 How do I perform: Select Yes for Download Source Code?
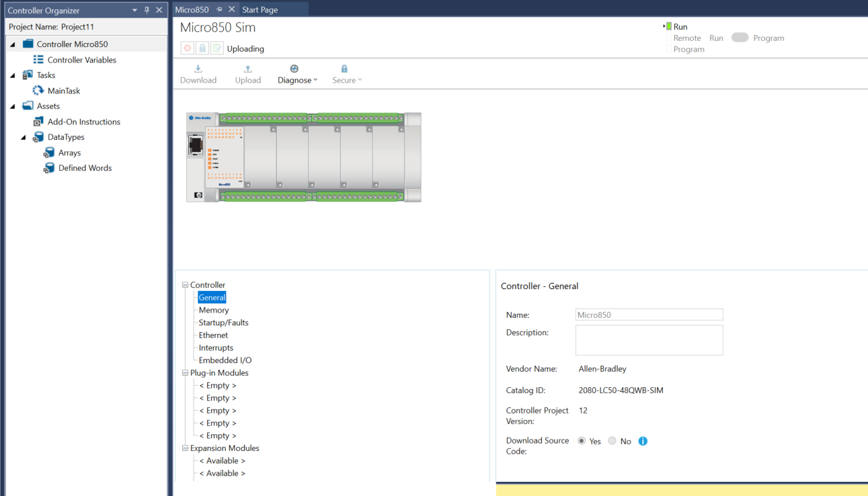582,441
